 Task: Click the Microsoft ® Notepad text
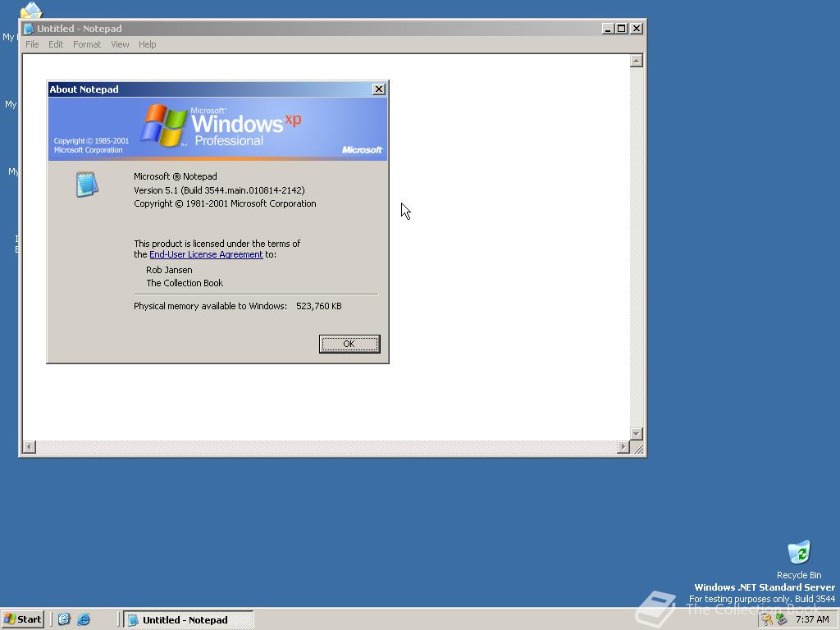coord(176,176)
